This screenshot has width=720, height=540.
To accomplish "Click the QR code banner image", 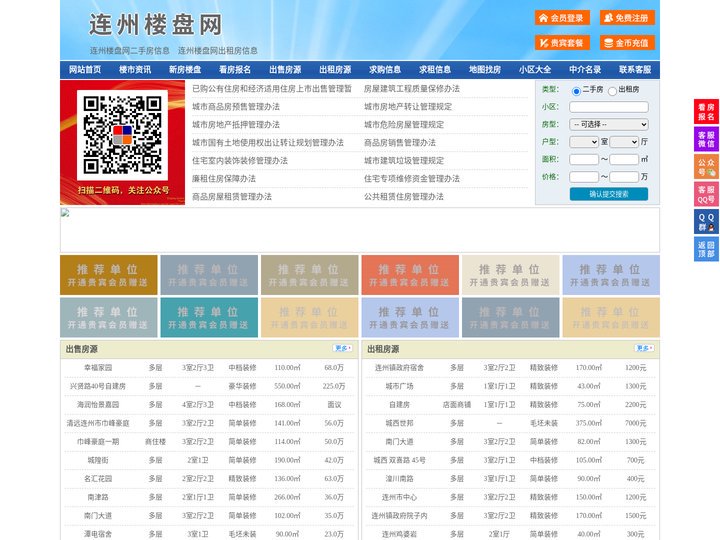I will coord(123,142).
